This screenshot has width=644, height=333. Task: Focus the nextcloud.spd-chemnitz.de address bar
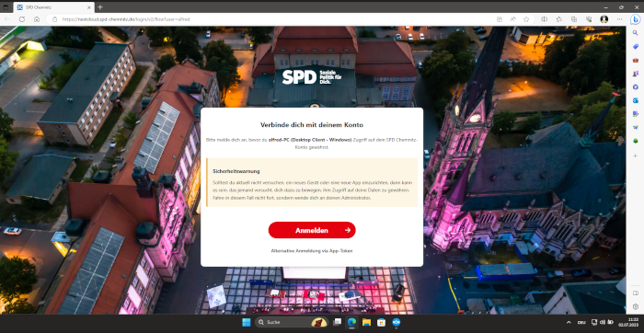271,19
